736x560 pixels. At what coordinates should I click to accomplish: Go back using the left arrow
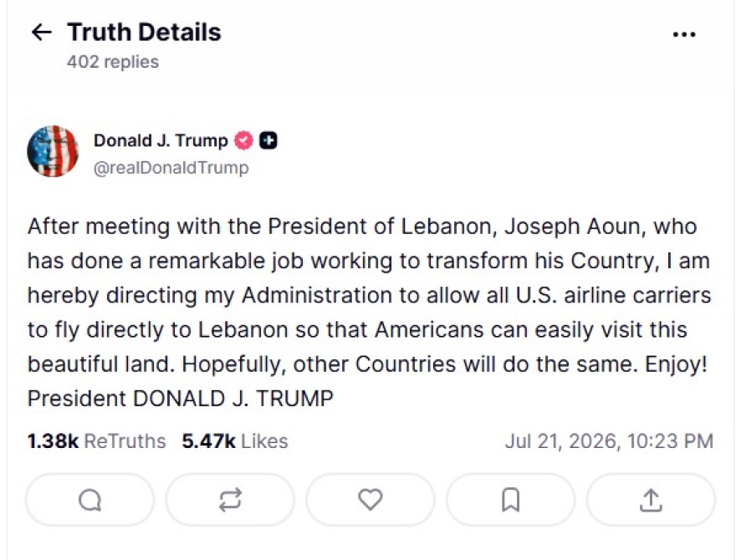pyautogui.click(x=41, y=33)
